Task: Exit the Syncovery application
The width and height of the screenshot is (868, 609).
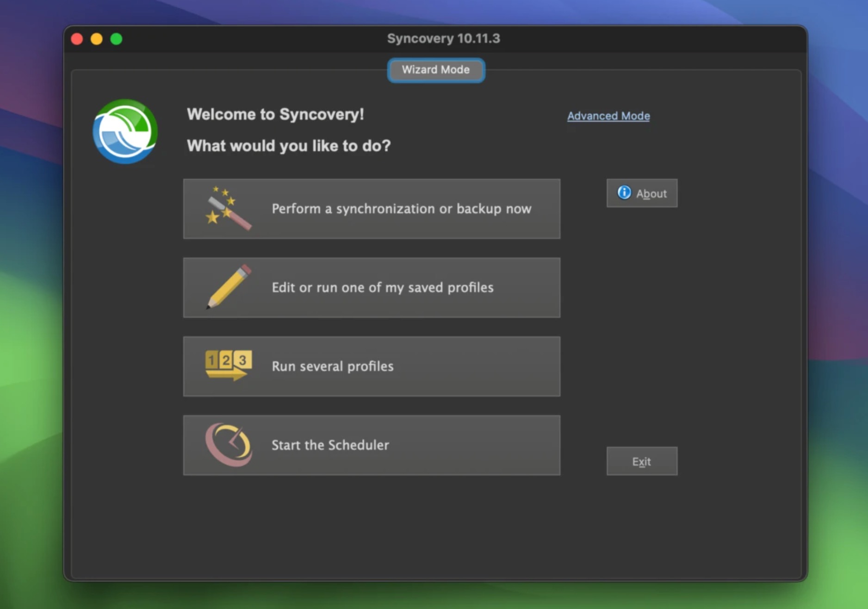Action: point(642,461)
